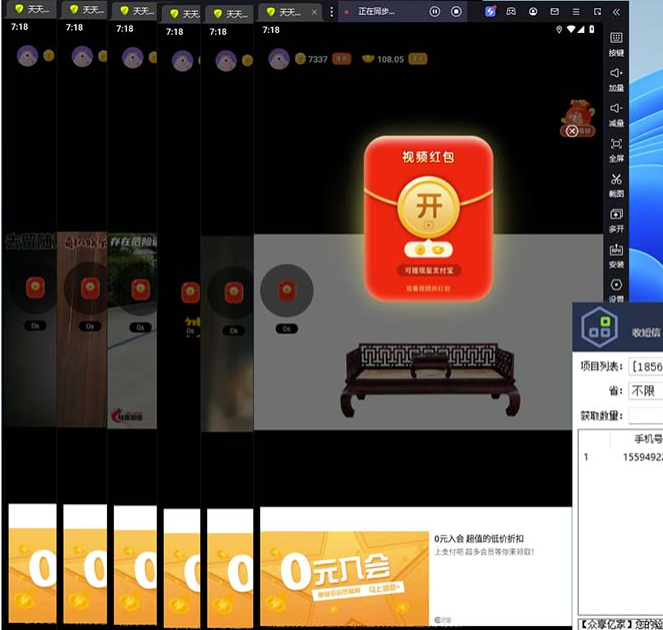
Task: Tap red packet in 存在危险 caption instance
Action: tap(140, 289)
